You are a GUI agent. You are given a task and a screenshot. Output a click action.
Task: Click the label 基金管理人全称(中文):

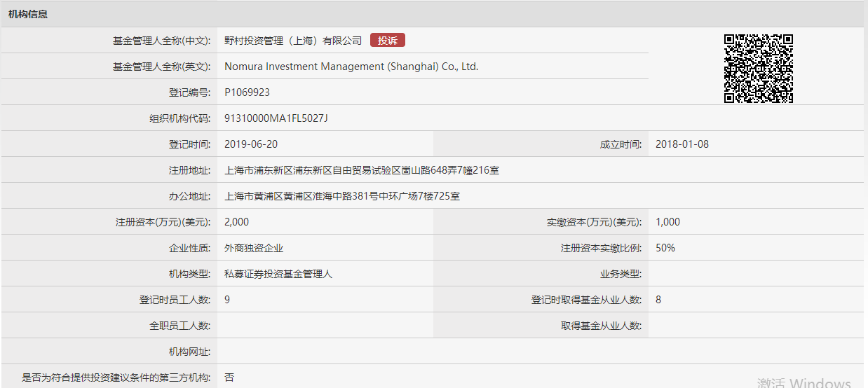(162, 41)
